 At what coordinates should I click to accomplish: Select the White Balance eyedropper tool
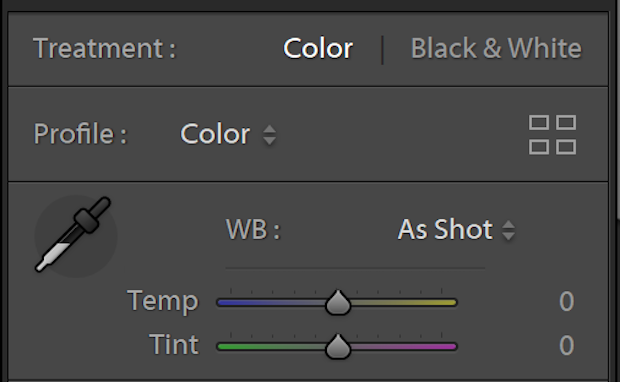click(75, 236)
